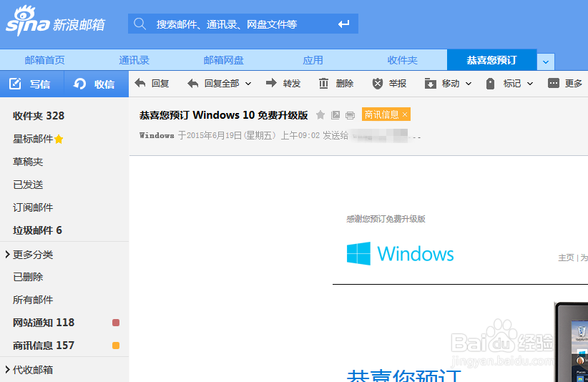Expand the 代收邮箱 section
The height and width of the screenshot is (382, 588).
29,370
